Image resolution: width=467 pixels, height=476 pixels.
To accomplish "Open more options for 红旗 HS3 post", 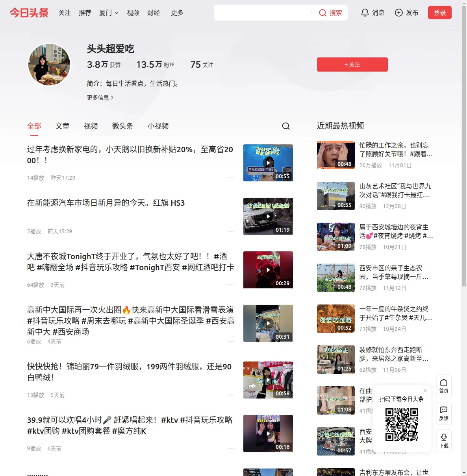I will coord(231,231).
